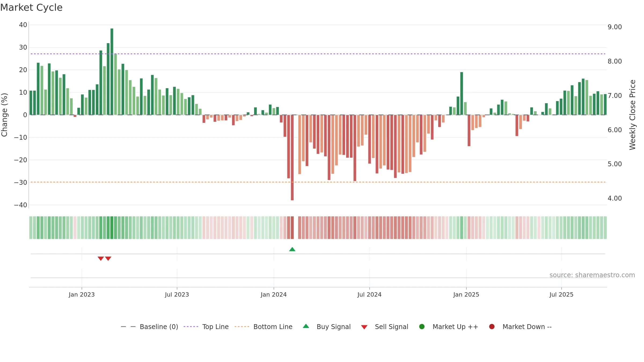Toggle the Top Line legend entry
This screenshot has width=644, height=362.
(206, 327)
